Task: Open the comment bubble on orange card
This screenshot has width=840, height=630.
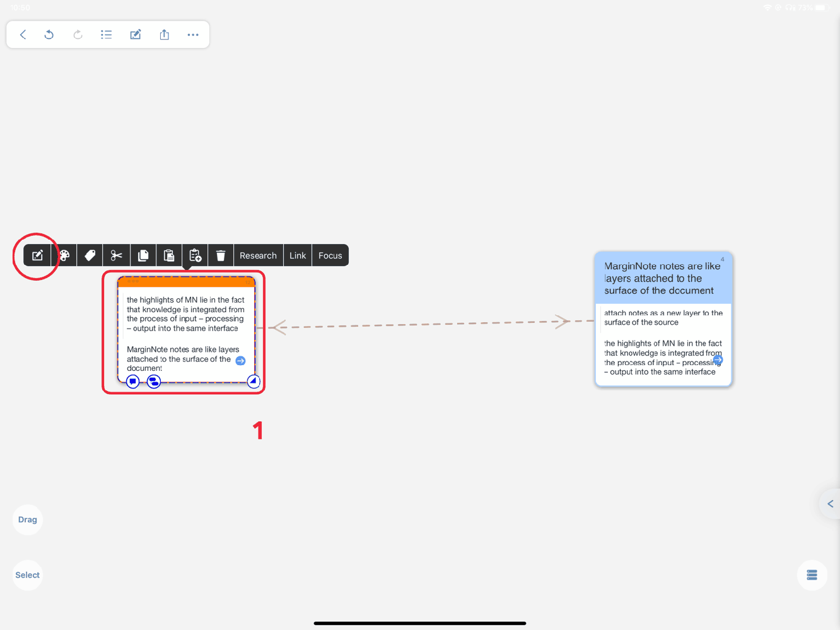Action: [x=132, y=382]
